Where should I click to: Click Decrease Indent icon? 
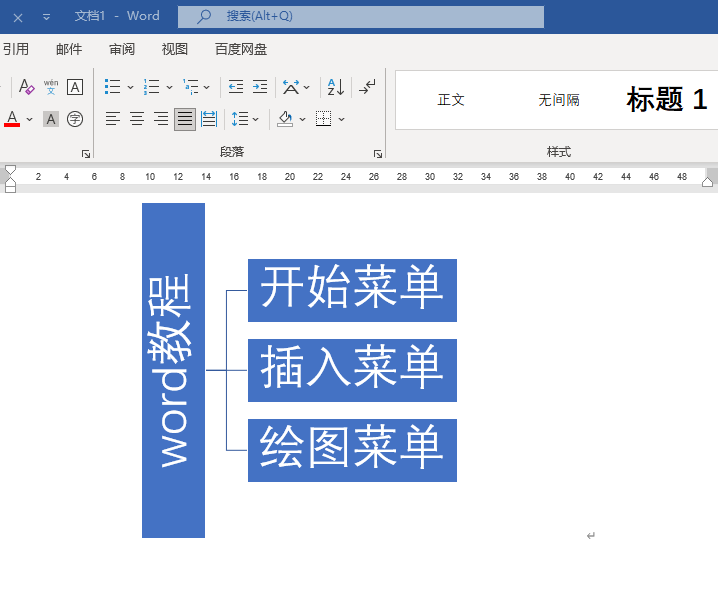[236, 87]
